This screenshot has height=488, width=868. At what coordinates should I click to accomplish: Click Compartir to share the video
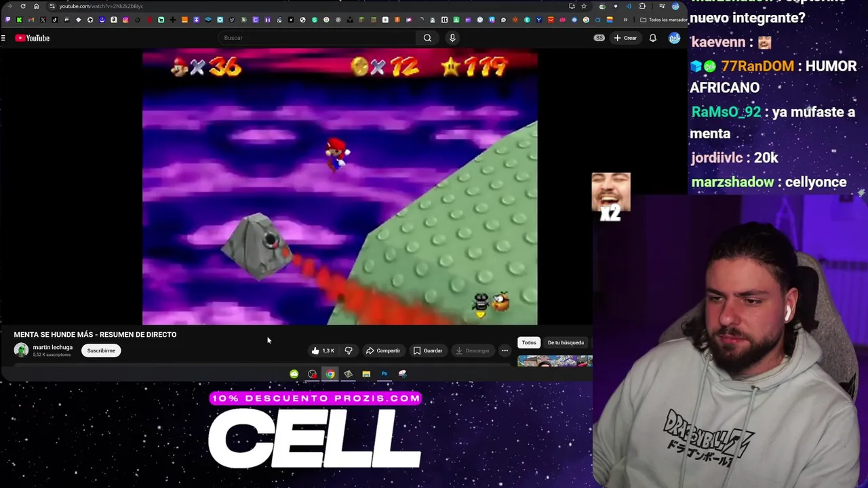(383, 350)
